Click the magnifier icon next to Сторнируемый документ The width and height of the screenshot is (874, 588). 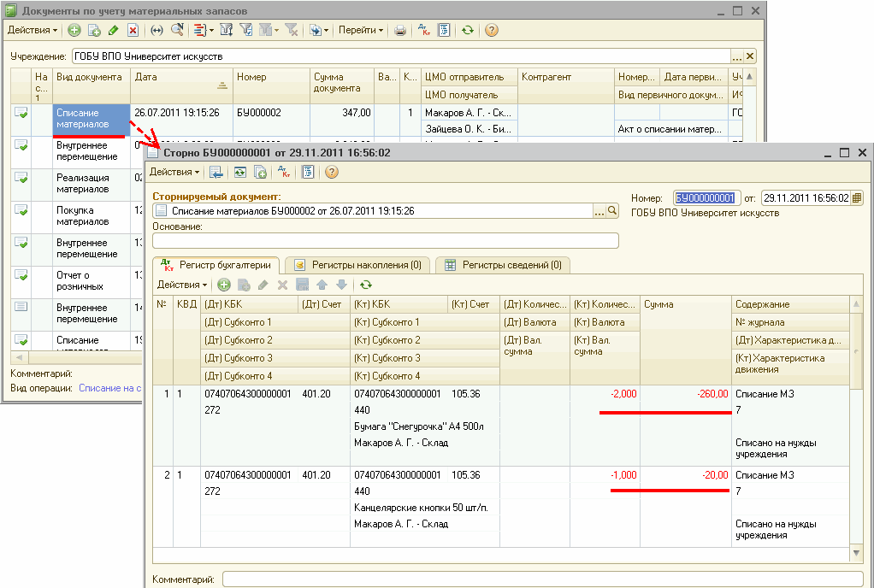click(x=612, y=210)
